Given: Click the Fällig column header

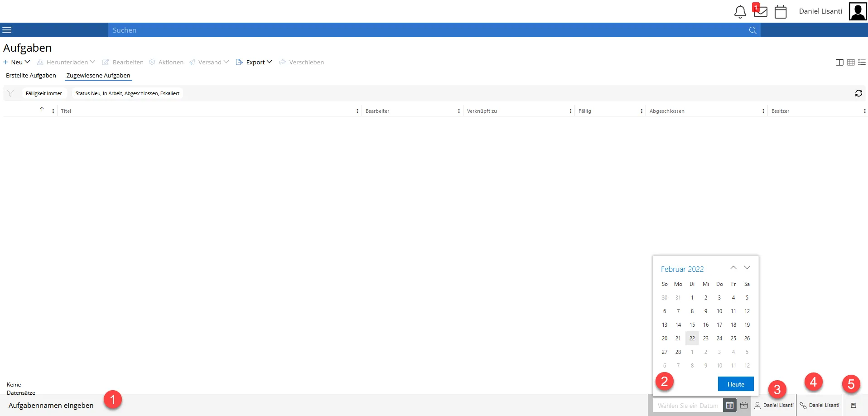Looking at the screenshot, I should click(585, 111).
